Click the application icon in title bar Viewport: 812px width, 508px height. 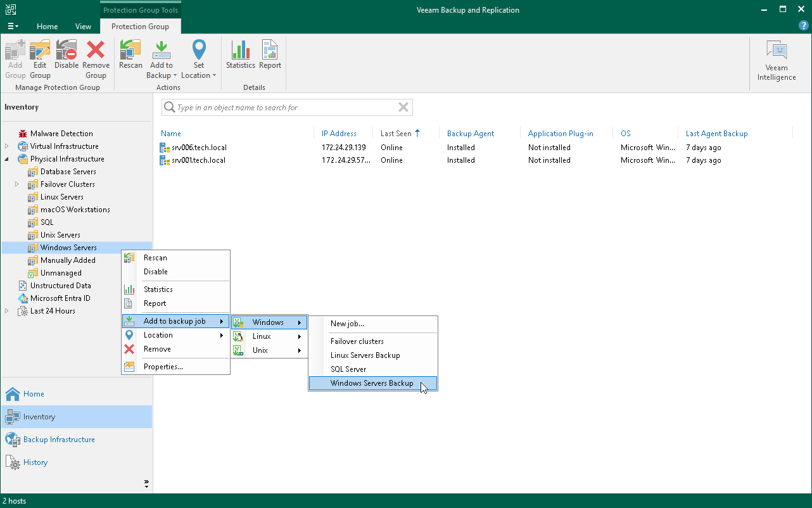11,10
